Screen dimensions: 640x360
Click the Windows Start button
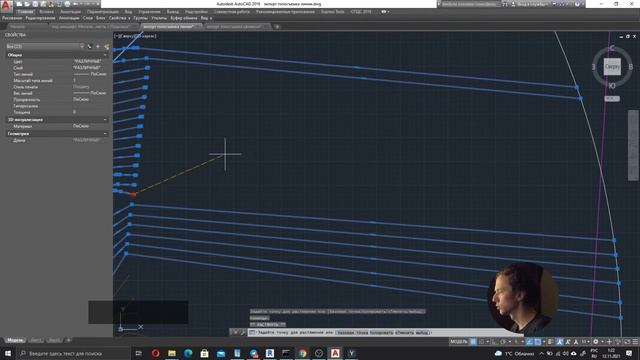point(7,353)
